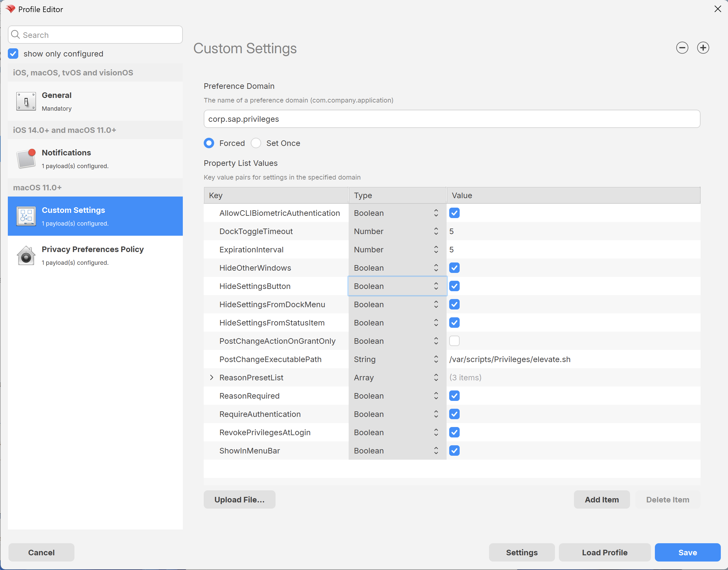Toggle HideOtherWindows value checkbox

pyautogui.click(x=454, y=268)
